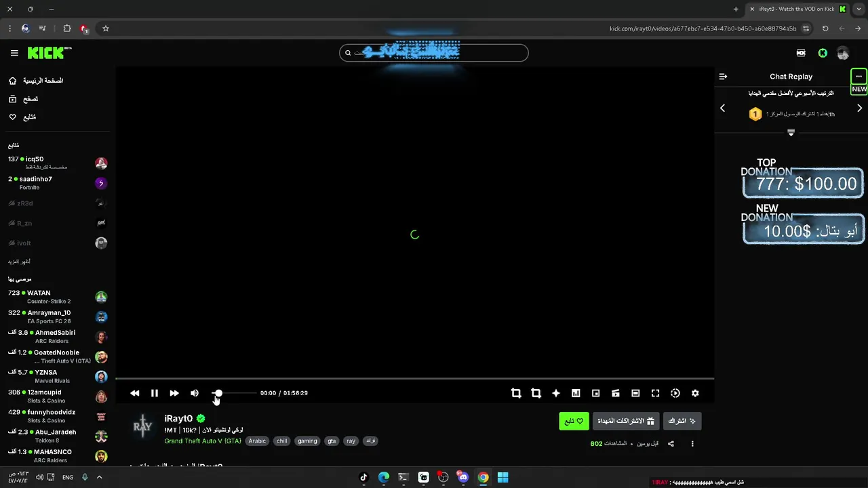Open the Kick hamburger sidebar menu

coord(14,53)
